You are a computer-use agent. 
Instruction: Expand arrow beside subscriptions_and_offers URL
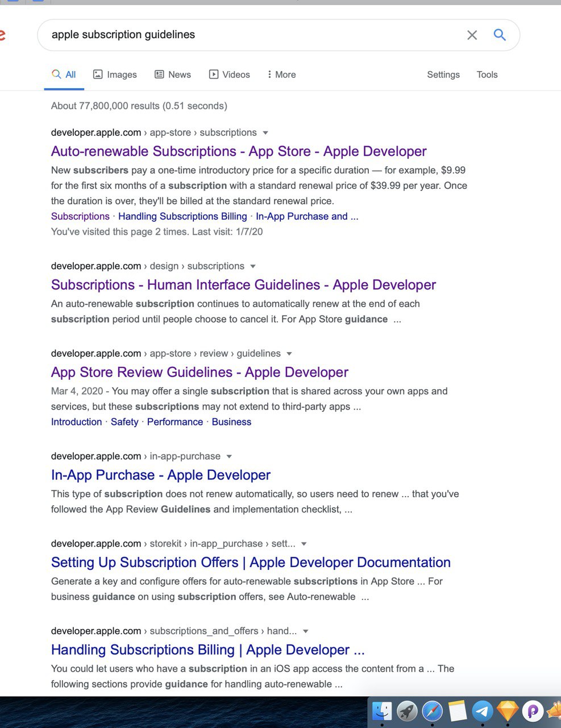[x=306, y=631]
